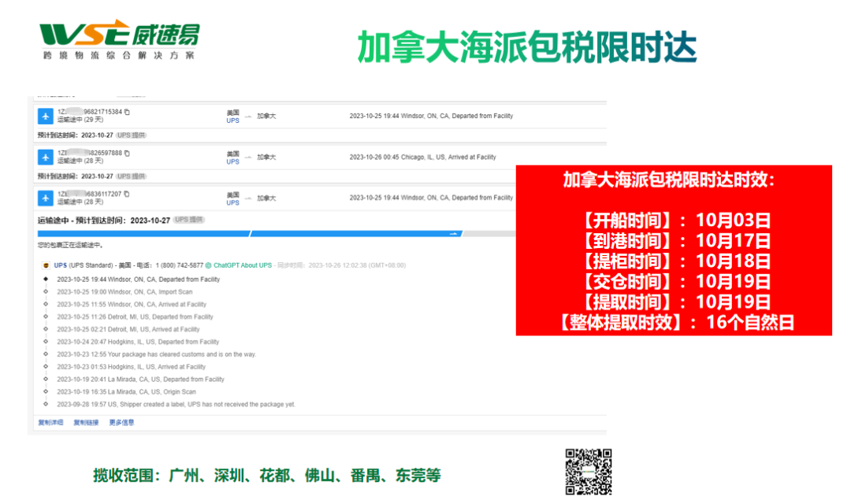Select the blue transport icon beside tracking 96821715384
The width and height of the screenshot is (851, 504).
(46, 117)
